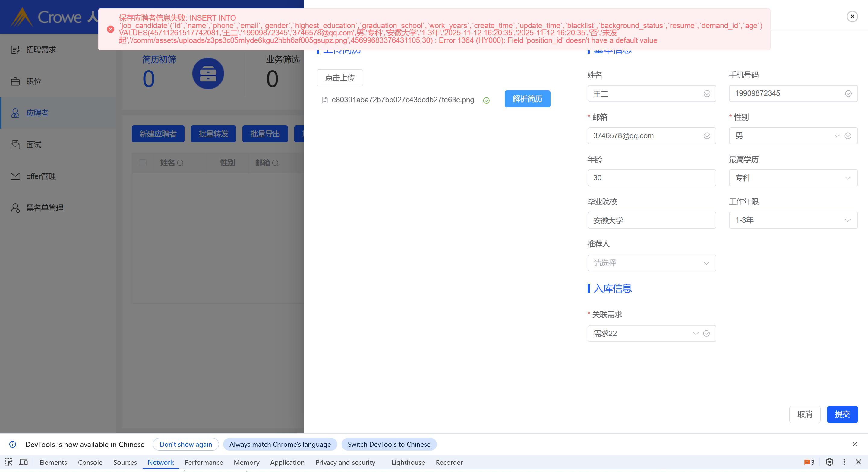Click the round blue 简历初筛 icon
The height and width of the screenshot is (472, 868).
coord(208,74)
